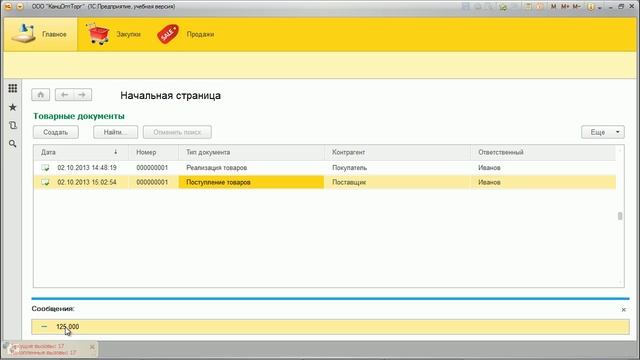This screenshot has width=640, height=360.
Task: Create a new document with Создать
Action: click(x=56, y=132)
